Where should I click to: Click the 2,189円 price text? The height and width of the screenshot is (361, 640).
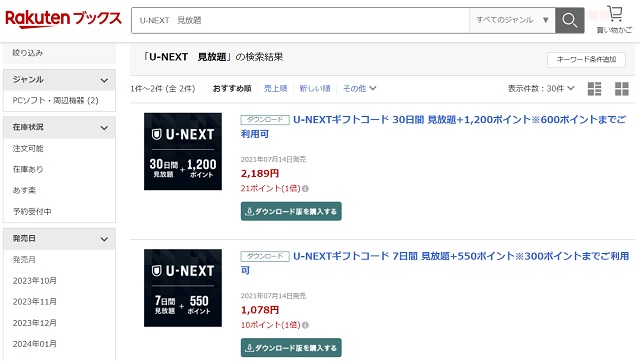(260, 174)
